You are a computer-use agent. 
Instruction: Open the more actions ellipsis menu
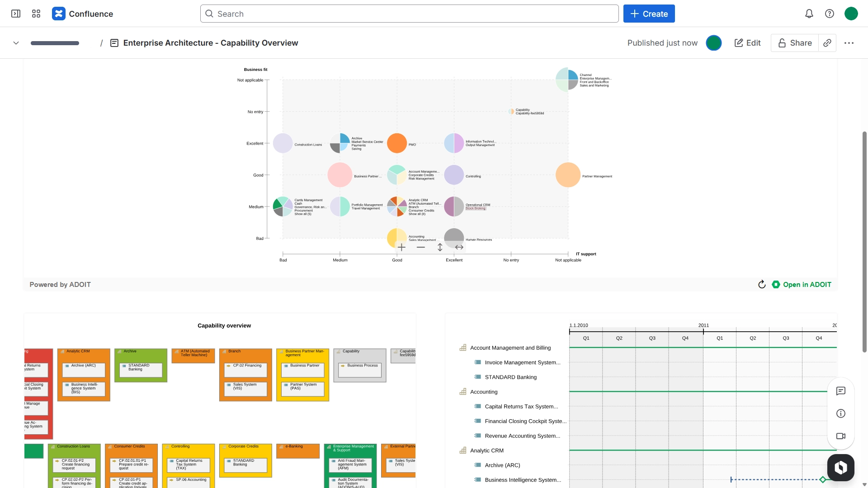tap(849, 43)
